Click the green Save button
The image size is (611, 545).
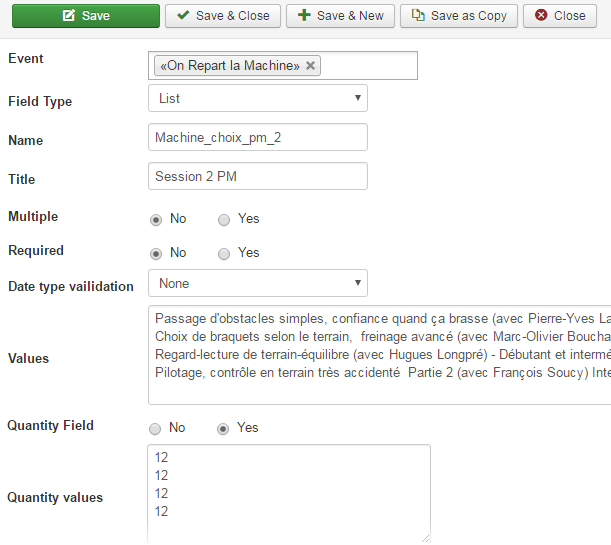[83, 16]
